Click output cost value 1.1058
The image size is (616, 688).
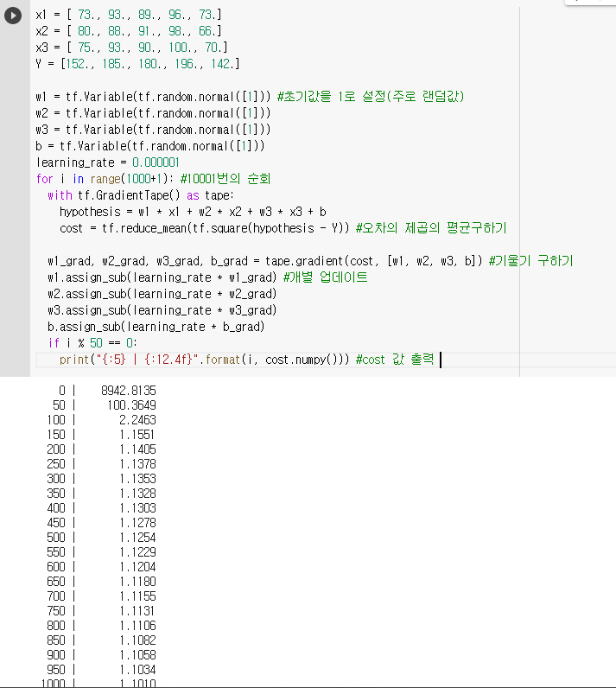click(x=137, y=655)
